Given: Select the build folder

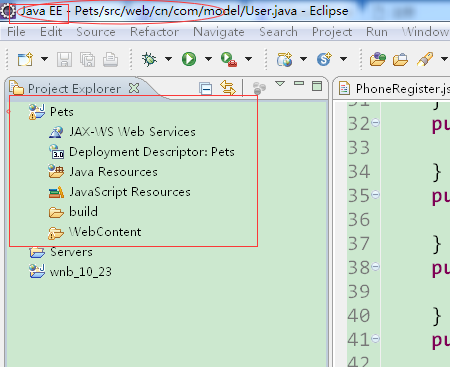Looking at the screenshot, I should (x=83, y=212).
